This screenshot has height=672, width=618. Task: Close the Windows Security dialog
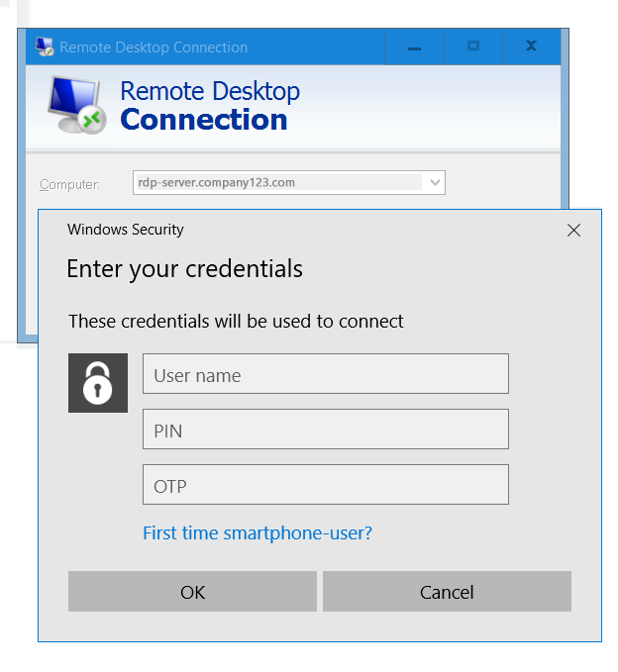(x=573, y=231)
